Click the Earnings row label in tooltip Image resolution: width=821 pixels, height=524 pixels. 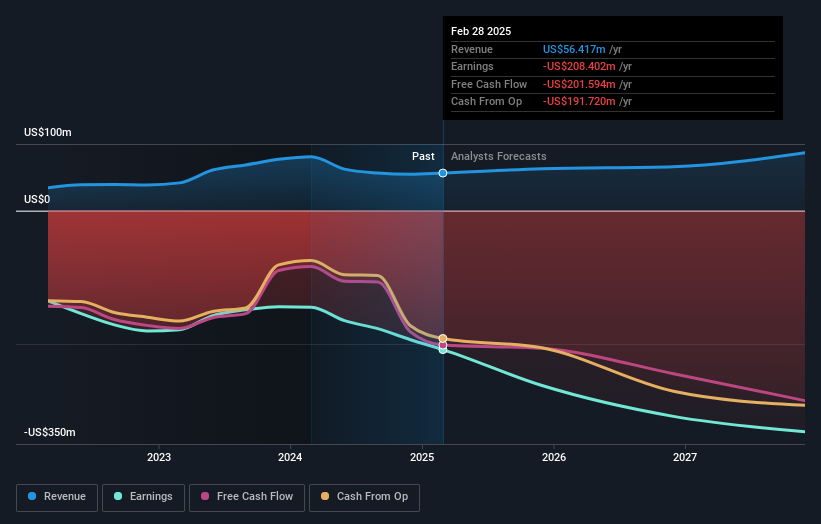(x=472, y=66)
